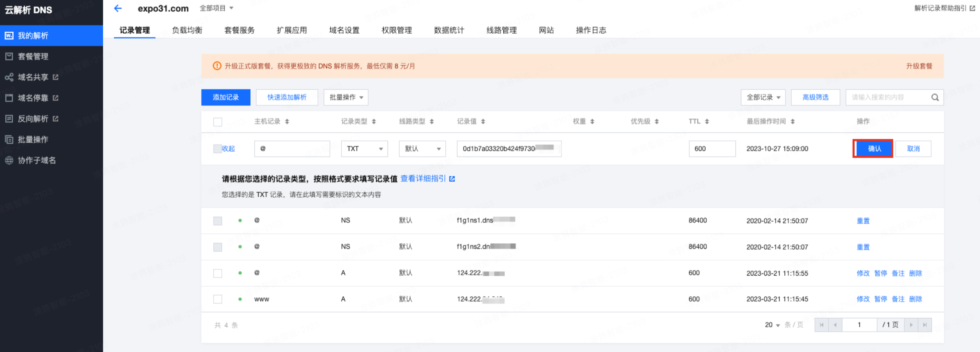Sort by TTL column arrows
980x352 pixels.
(707, 122)
